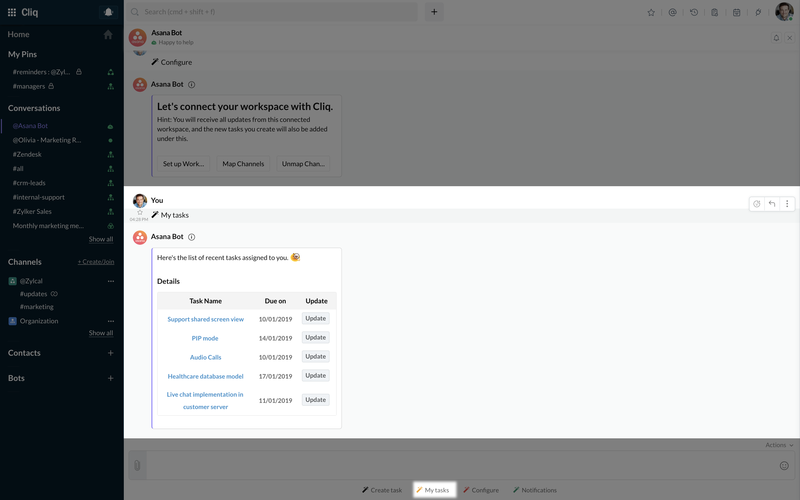Open the #Zendesk channel
Viewport: 800px width, 500px height.
point(27,154)
